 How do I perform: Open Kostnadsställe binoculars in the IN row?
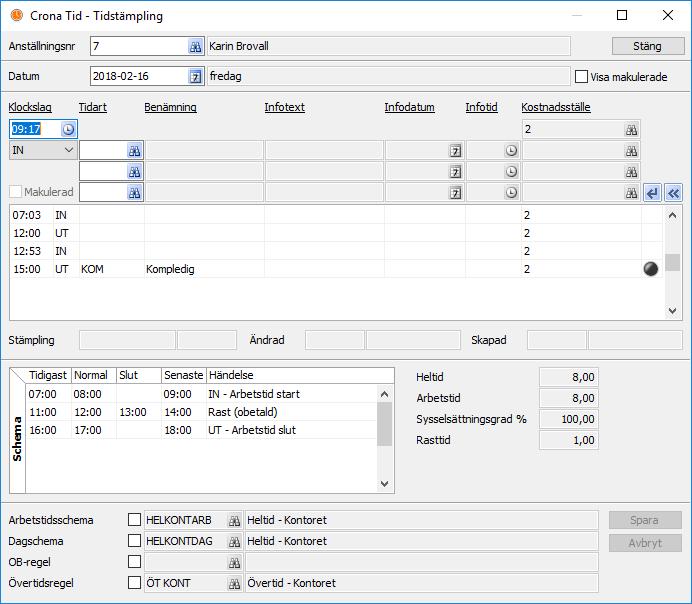[631, 150]
